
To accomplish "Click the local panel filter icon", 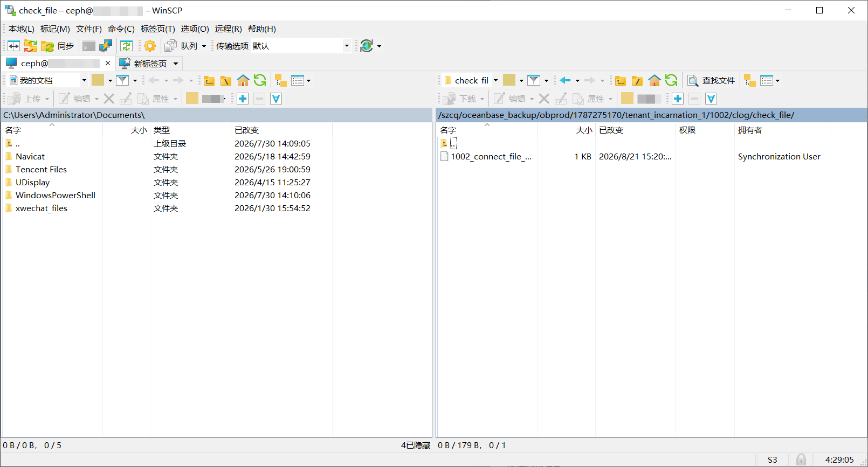I will click(x=123, y=81).
